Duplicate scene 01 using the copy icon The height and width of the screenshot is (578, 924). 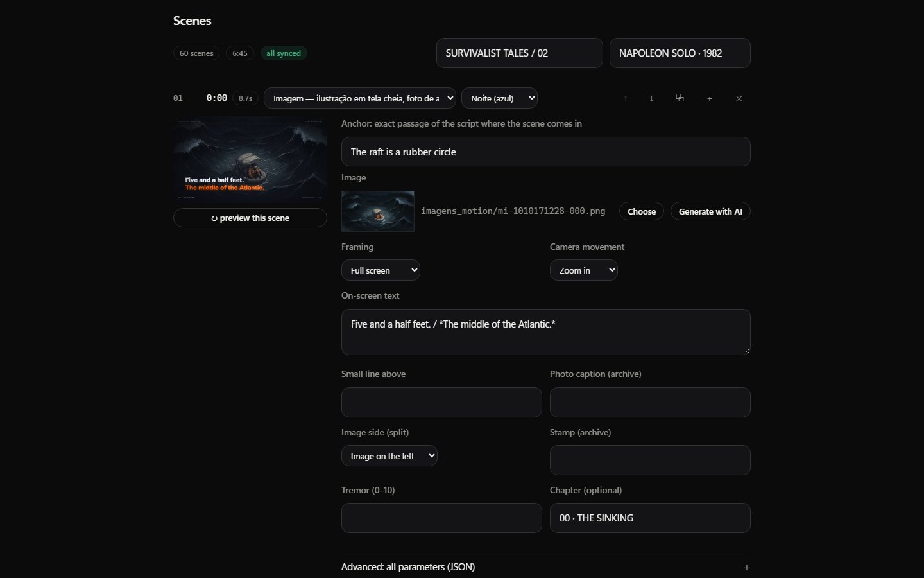tap(680, 98)
